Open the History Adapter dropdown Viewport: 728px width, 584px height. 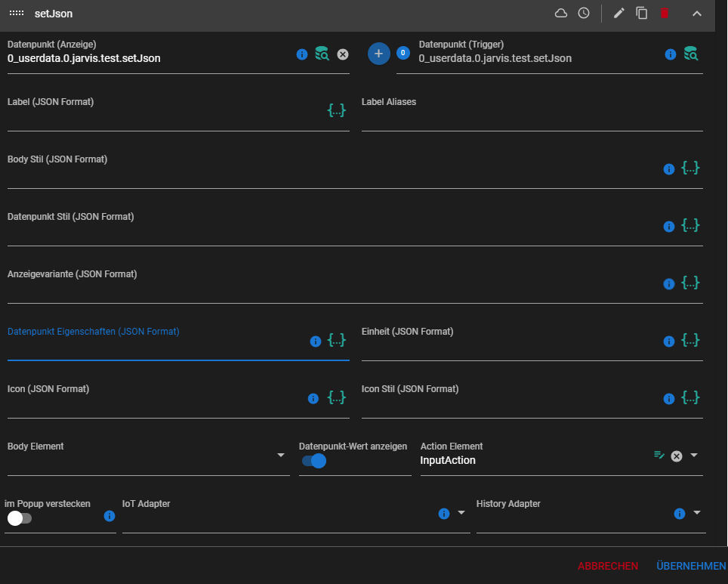coord(697,513)
